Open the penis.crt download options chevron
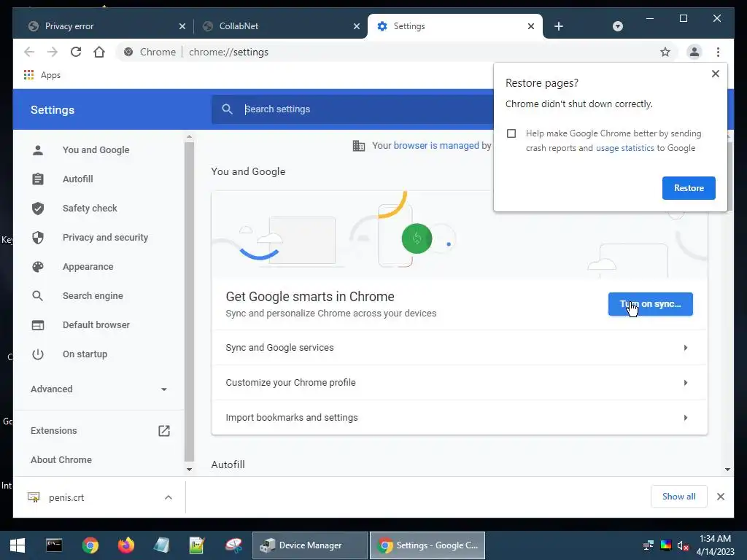The image size is (747, 560). (x=169, y=497)
